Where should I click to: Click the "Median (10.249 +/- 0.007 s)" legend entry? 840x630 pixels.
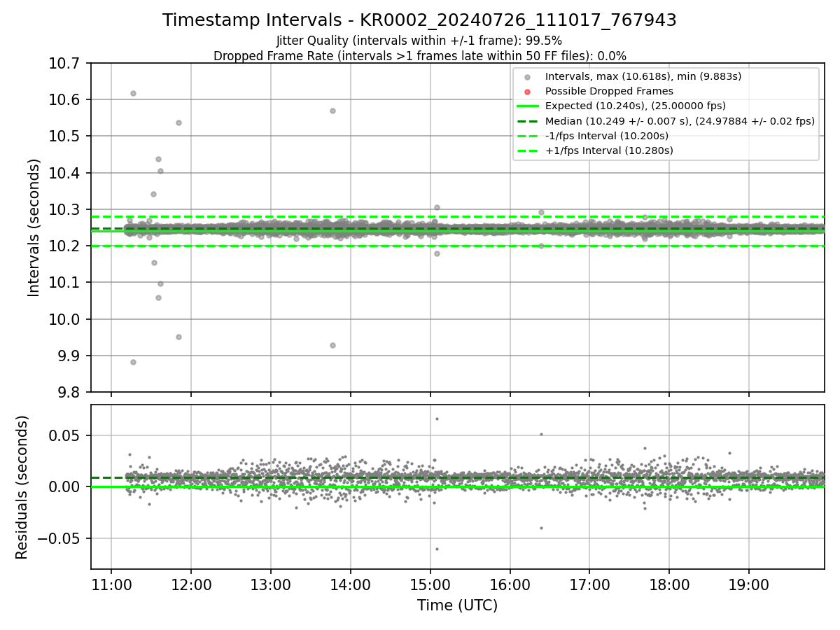click(679, 121)
